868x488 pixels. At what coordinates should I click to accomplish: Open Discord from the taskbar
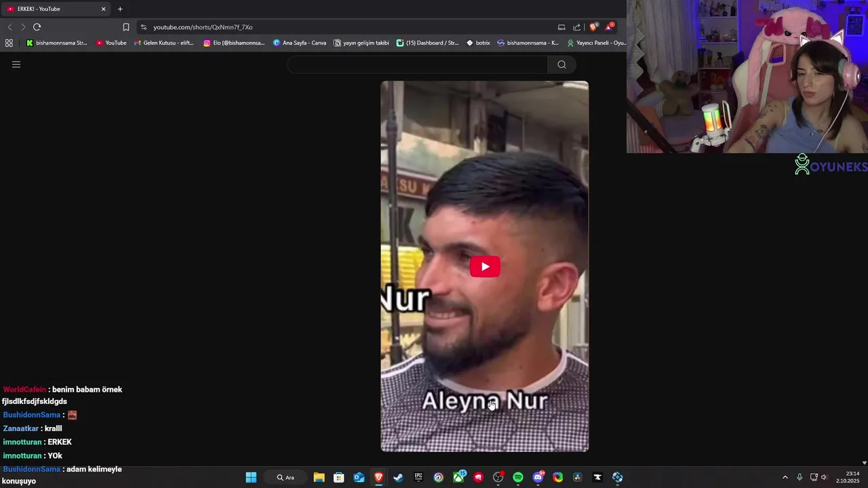pos(538,477)
